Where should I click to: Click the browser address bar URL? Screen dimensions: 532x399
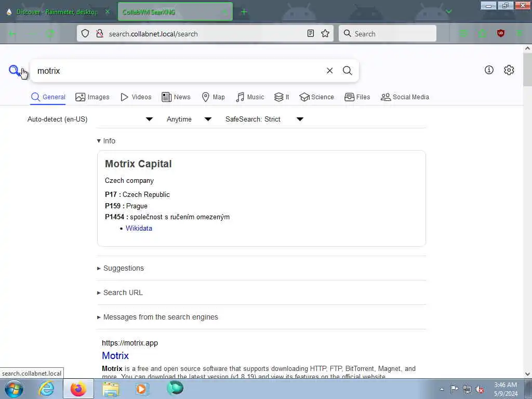[x=153, y=34]
